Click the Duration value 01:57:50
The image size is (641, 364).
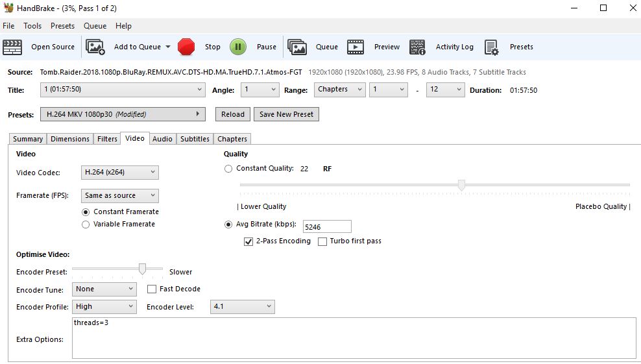(524, 90)
